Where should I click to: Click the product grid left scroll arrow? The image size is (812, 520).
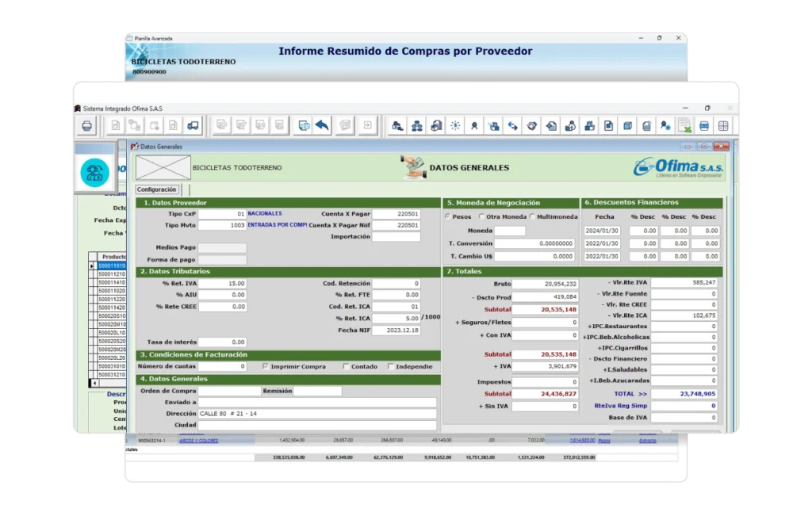click(94, 383)
